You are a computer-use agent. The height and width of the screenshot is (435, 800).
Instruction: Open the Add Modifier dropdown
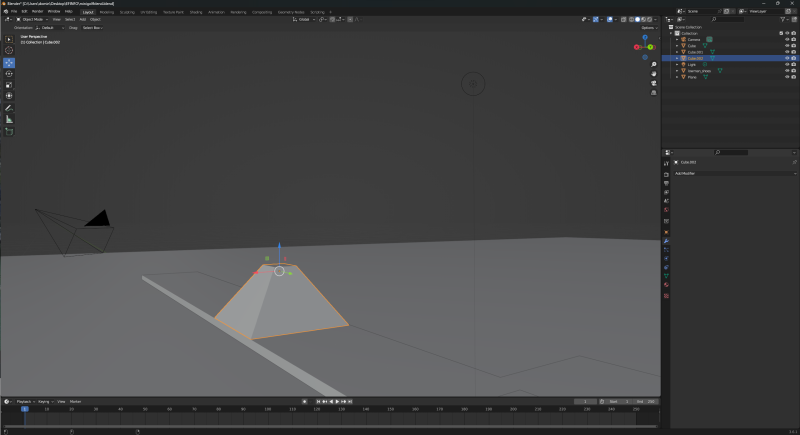(735, 173)
